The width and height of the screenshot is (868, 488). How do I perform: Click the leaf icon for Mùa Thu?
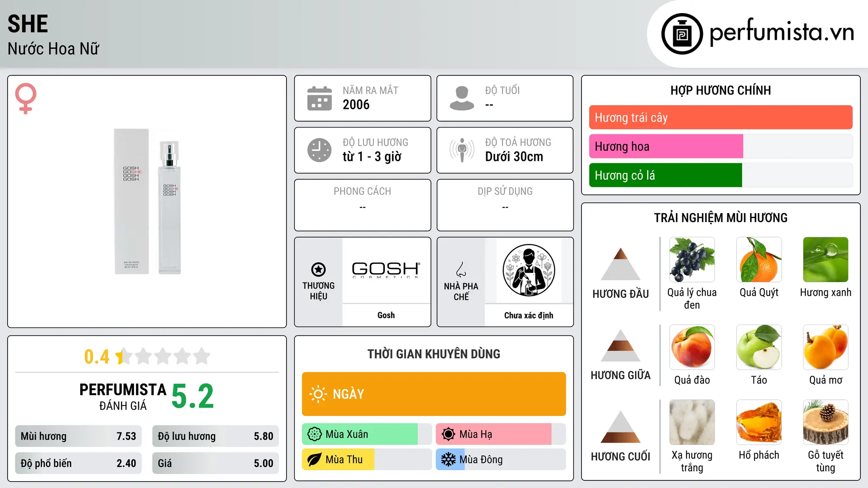314,460
